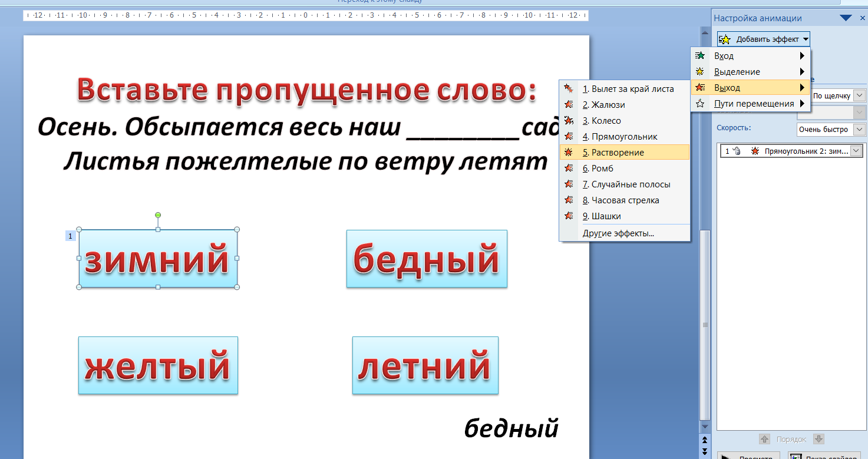The width and height of the screenshot is (868, 459).
Task: Choose the Шашки exit effect
Action: (x=624, y=216)
